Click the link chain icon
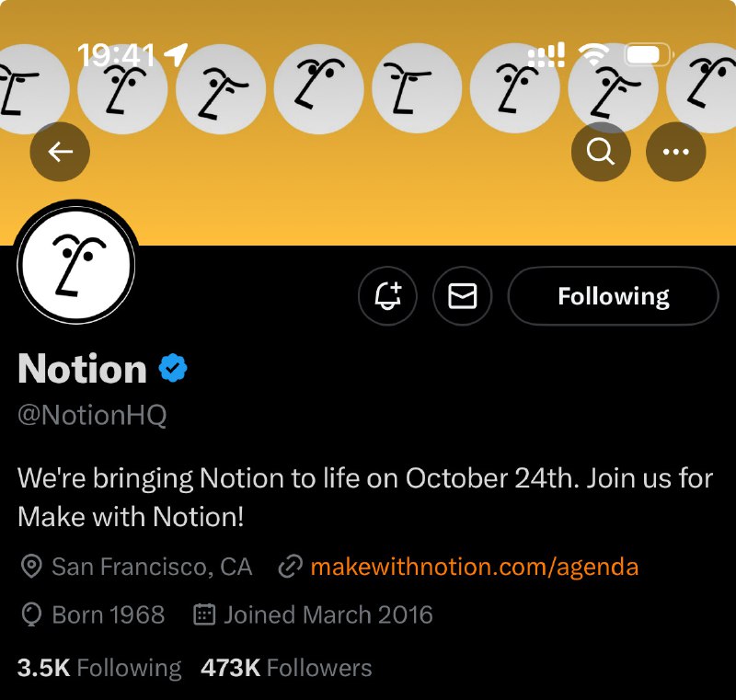The height and width of the screenshot is (700, 736). pos(290,567)
